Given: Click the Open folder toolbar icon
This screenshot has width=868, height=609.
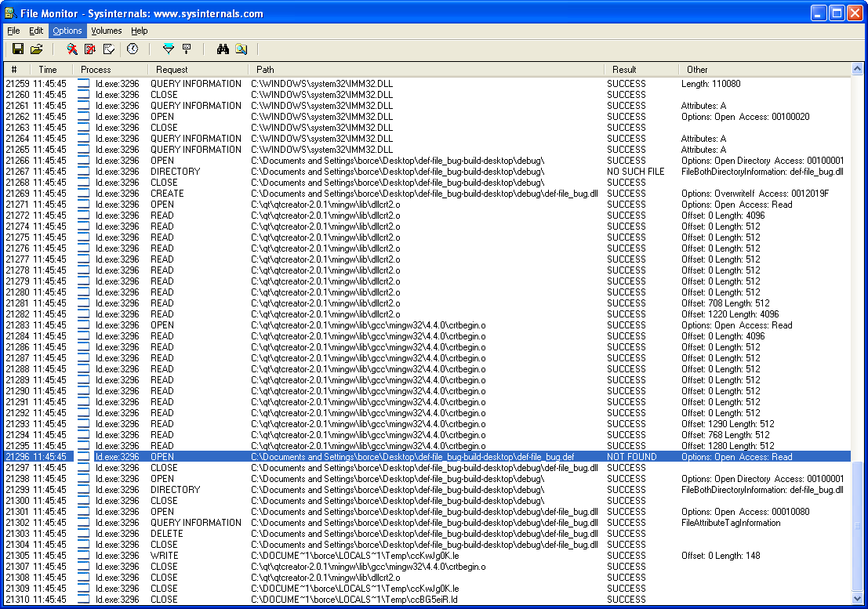Looking at the screenshot, I should click(36, 49).
